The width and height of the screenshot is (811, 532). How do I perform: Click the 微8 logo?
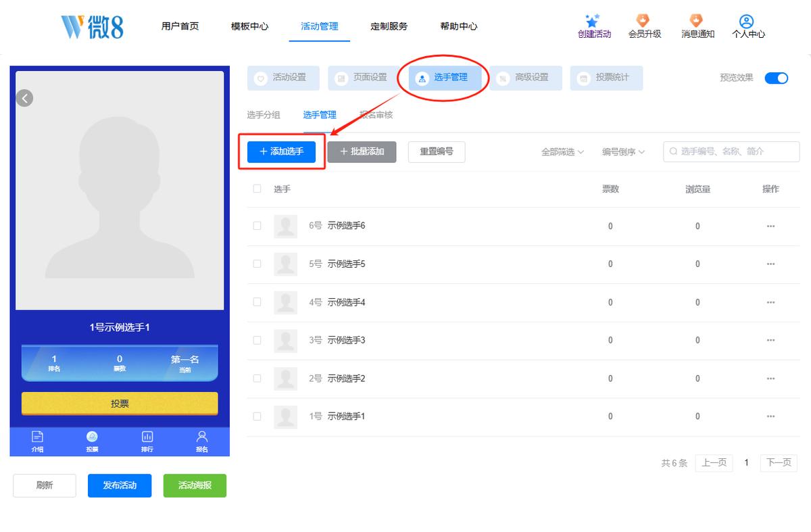tap(92, 26)
